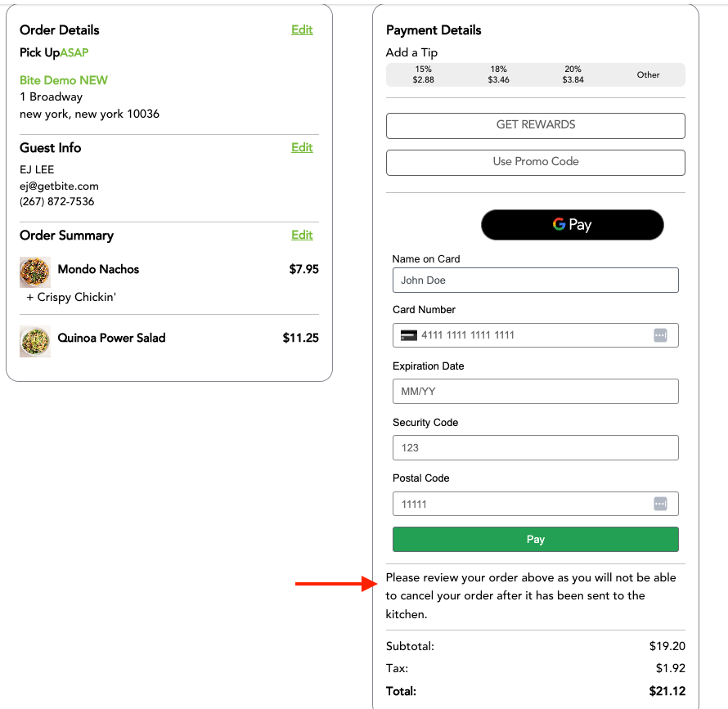Edit the Guest Info section

coord(302,148)
